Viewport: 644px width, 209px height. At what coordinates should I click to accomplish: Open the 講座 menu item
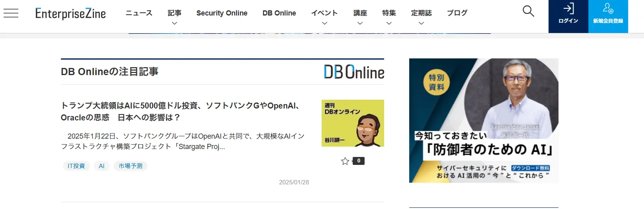pyautogui.click(x=360, y=13)
